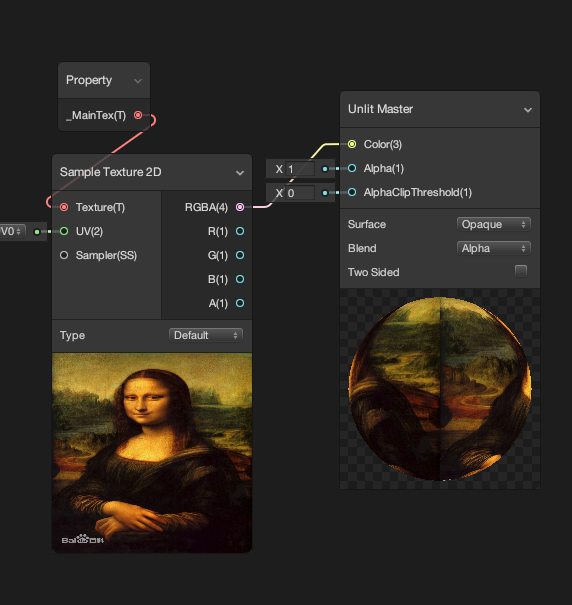Click the Texture(T) input port

coord(64,207)
